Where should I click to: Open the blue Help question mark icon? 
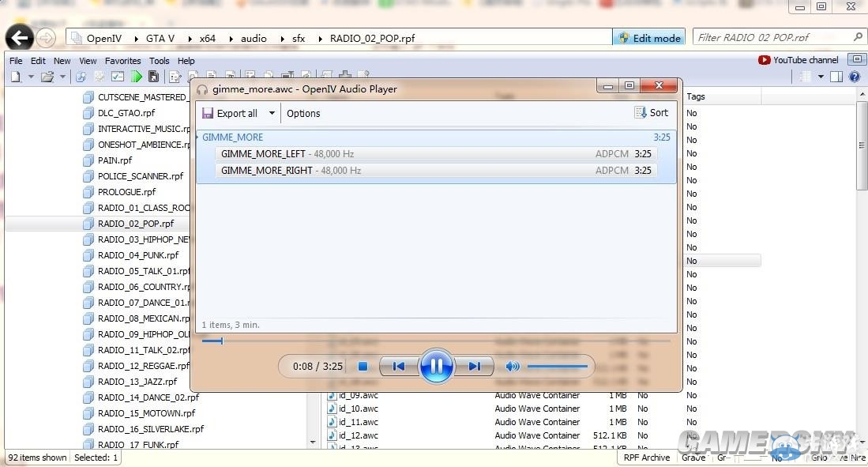[x=855, y=77]
